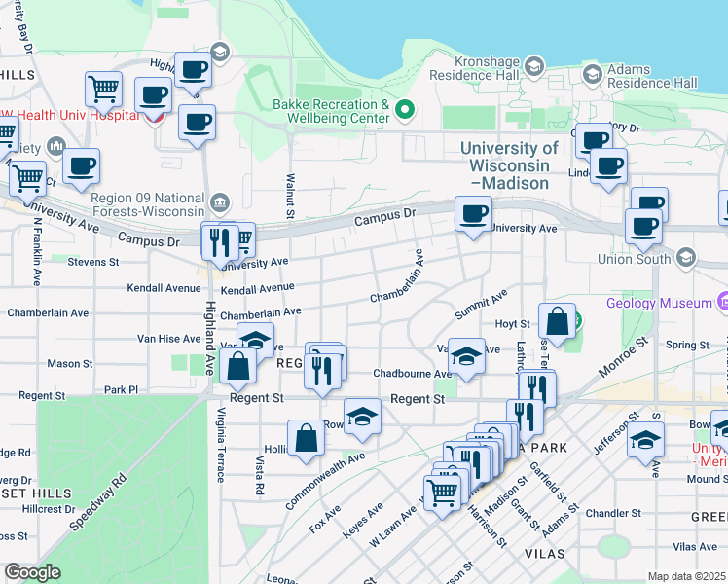728x584 pixels.
Task: Open the shopping bag marker near Hollister label
Action: pos(306,437)
